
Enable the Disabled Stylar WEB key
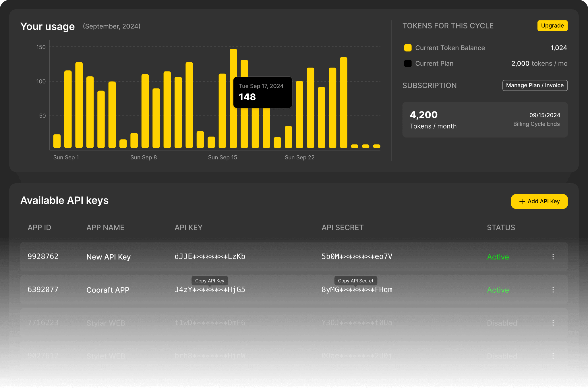tap(502, 323)
